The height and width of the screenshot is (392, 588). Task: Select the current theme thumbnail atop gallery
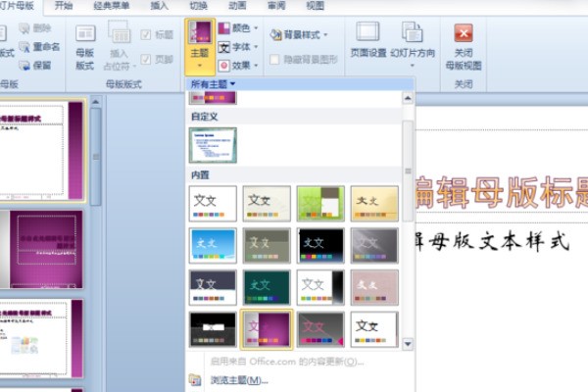coord(213,98)
